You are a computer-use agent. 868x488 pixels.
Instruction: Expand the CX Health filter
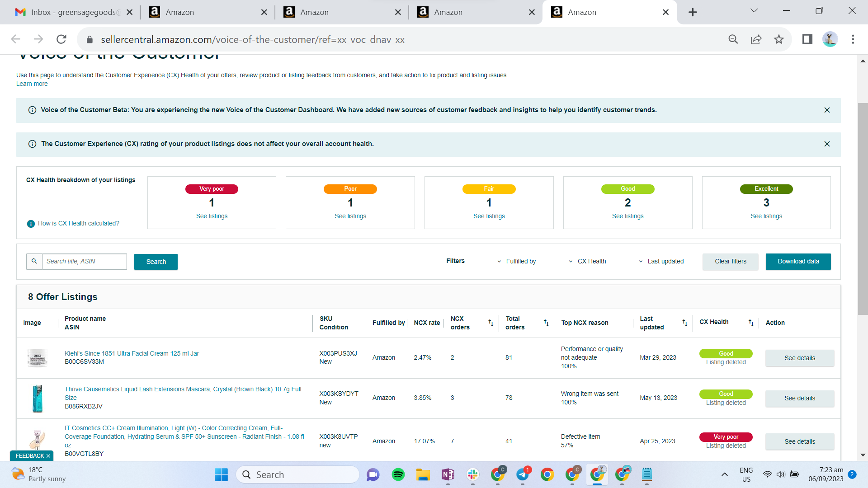click(587, 261)
